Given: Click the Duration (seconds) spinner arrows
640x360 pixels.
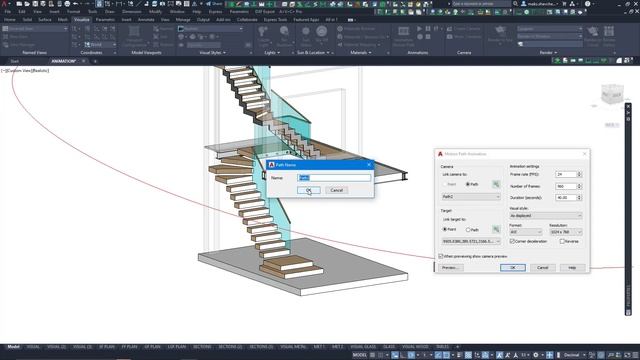Looking at the screenshot, I should click(579, 198).
